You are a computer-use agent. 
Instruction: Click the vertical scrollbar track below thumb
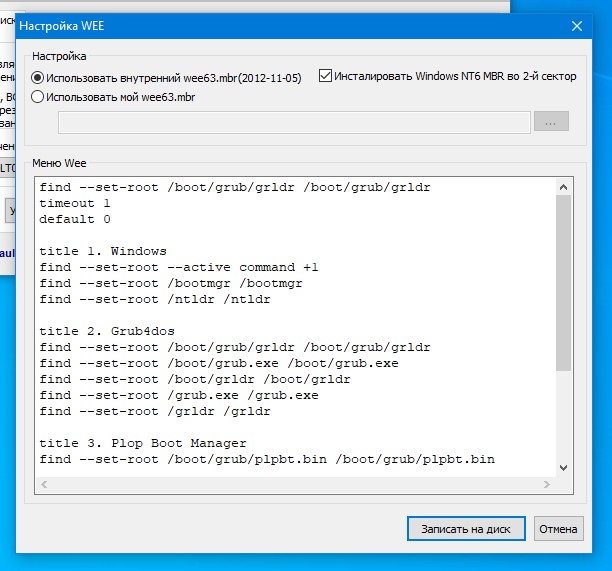563,415
